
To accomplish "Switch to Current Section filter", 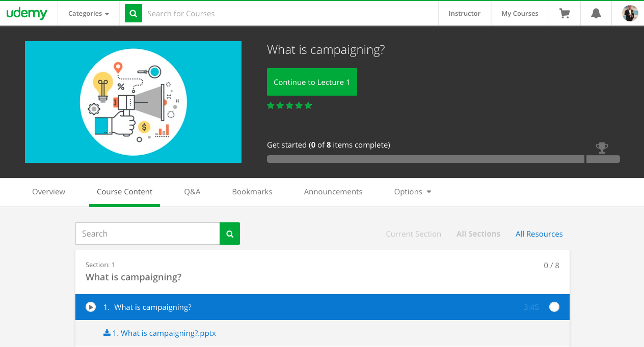I will point(413,234).
